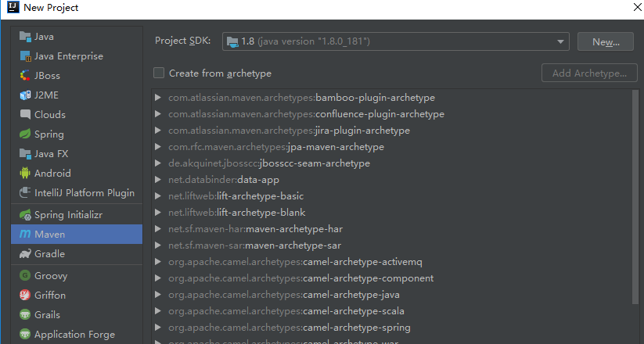Image resolution: width=644 pixels, height=344 pixels.
Task: Select Spring Initializr label
Action: coord(69,215)
